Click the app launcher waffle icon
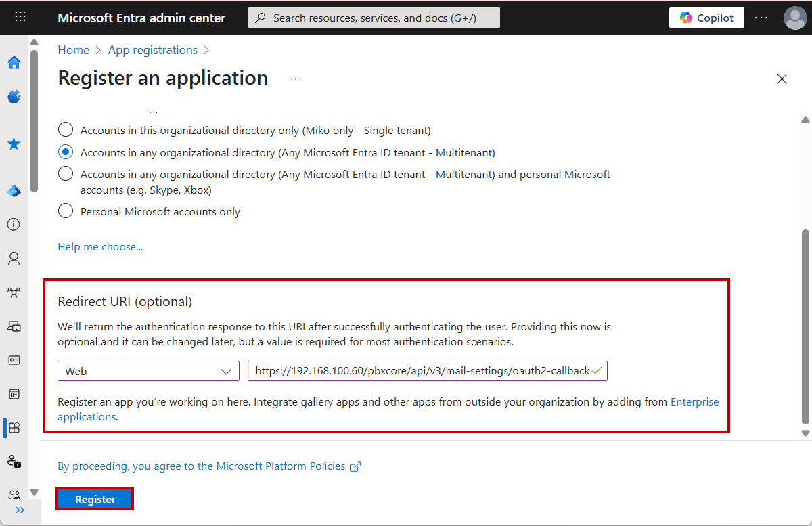Viewport: 812px width, 526px height. click(20, 18)
